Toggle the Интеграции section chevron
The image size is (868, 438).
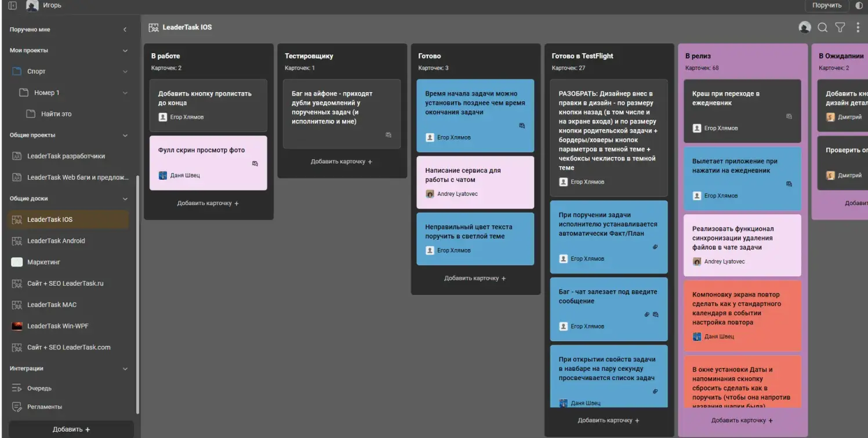125,368
